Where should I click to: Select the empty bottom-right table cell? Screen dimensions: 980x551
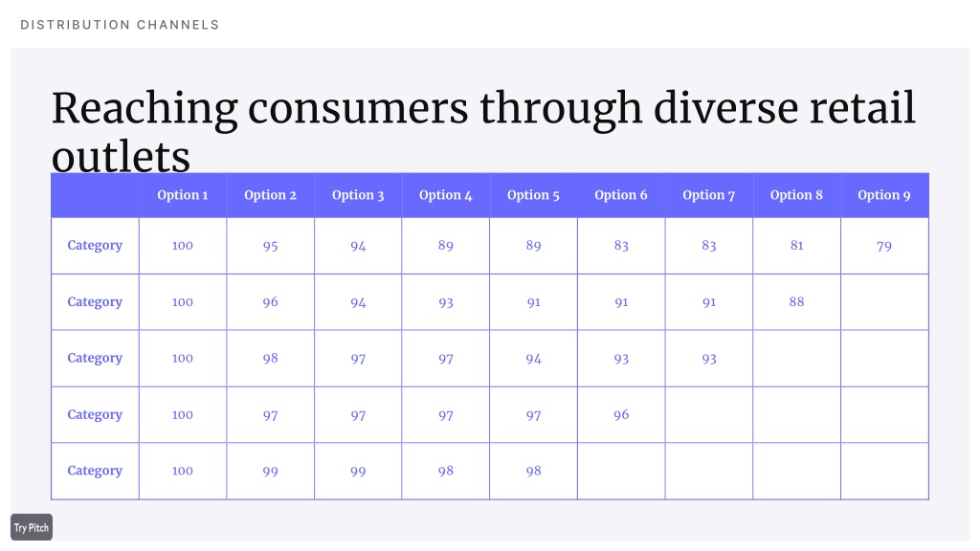[884, 471]
